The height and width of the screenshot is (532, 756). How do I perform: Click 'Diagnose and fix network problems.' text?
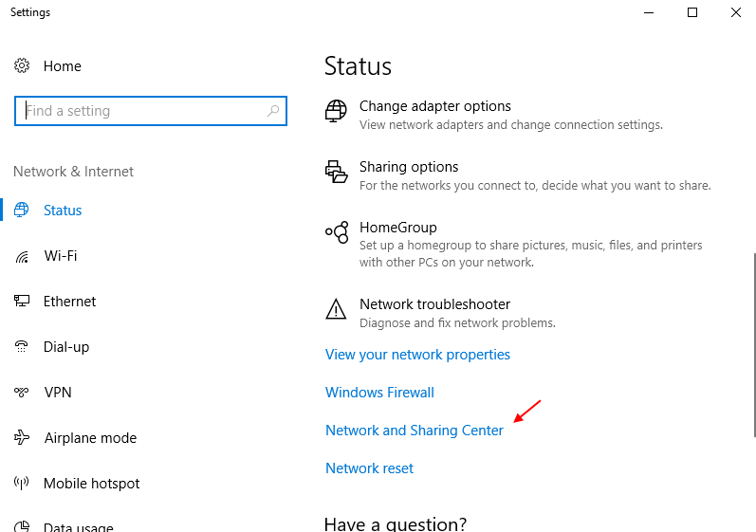pos(457,322)
